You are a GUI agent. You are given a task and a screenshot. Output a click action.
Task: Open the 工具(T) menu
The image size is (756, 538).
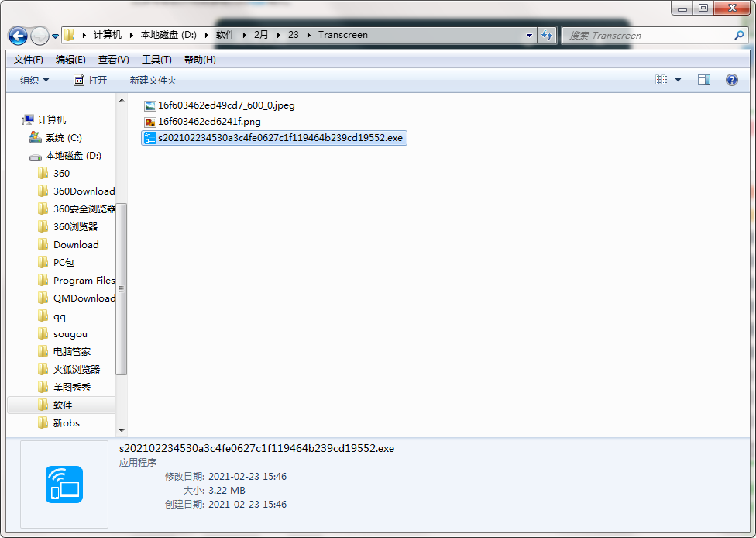(156, 60)
